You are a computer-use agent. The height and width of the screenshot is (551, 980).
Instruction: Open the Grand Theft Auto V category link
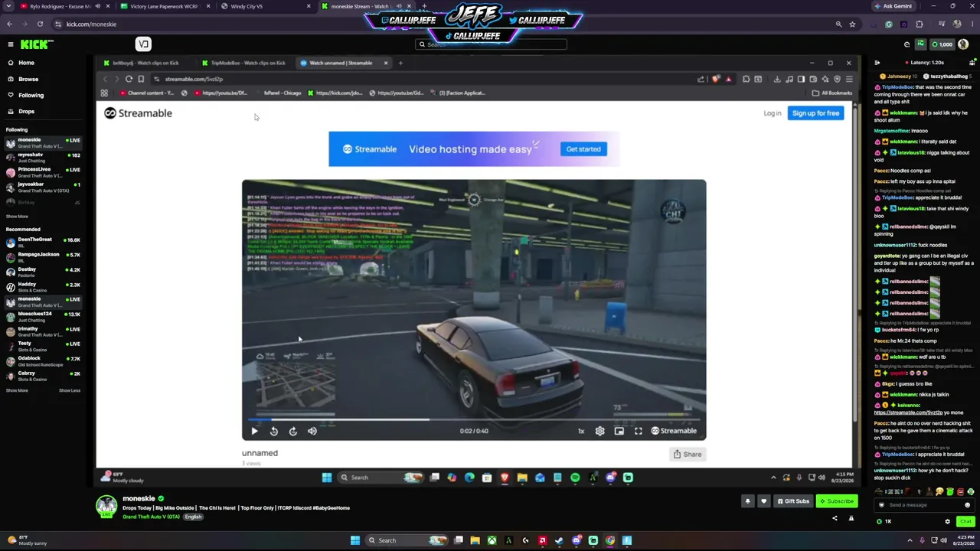point(151,517)
